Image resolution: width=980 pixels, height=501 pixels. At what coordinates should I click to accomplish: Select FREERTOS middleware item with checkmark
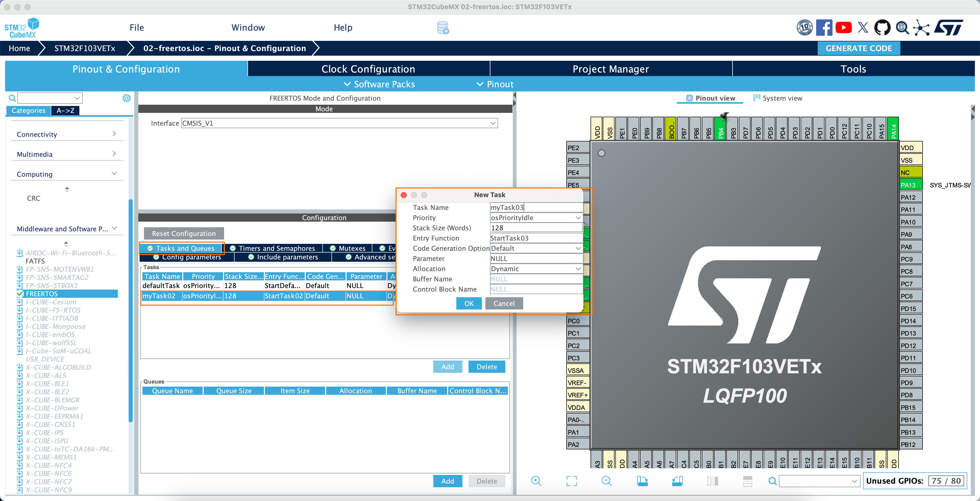click(42, 293)
